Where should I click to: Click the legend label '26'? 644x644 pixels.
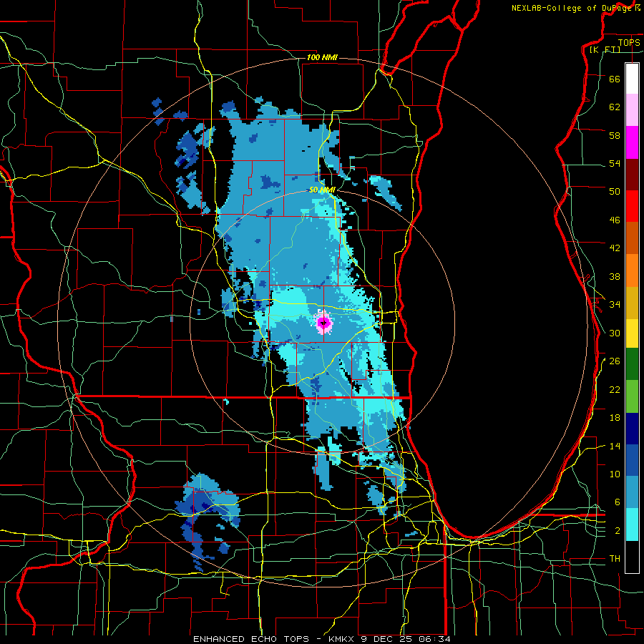pyautogui.click(x=615, y=361)
